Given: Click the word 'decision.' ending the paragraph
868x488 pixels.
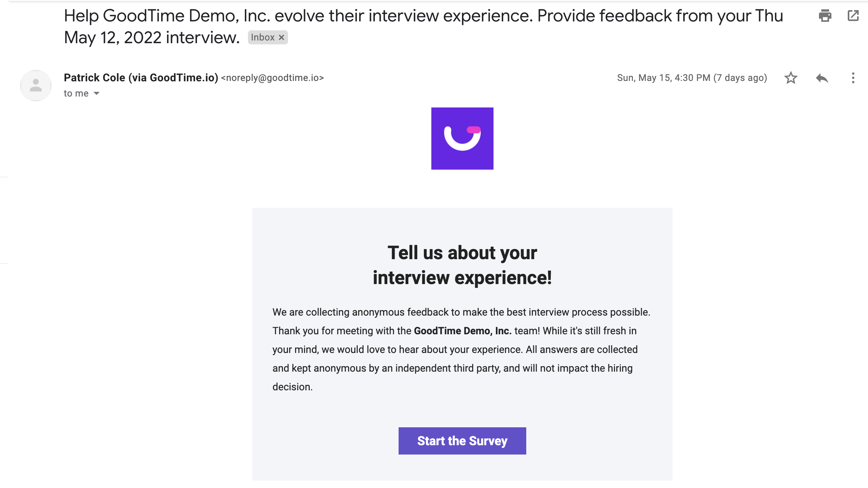Looking at the screenshot, I should click(x=292, y=387).
